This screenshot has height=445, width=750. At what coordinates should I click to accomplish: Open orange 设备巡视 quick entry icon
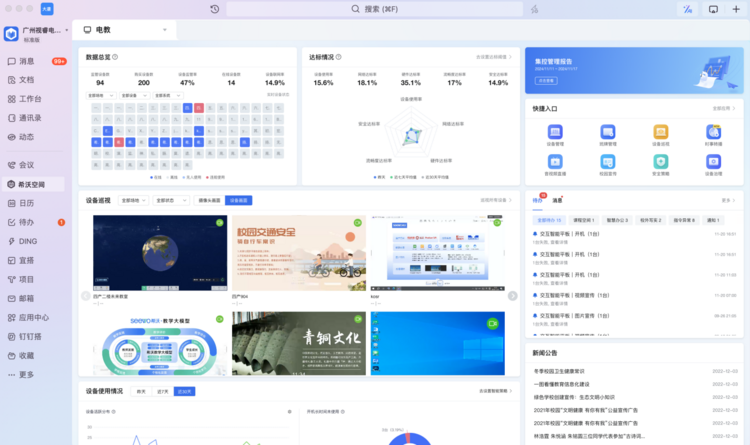click(661, 132)
